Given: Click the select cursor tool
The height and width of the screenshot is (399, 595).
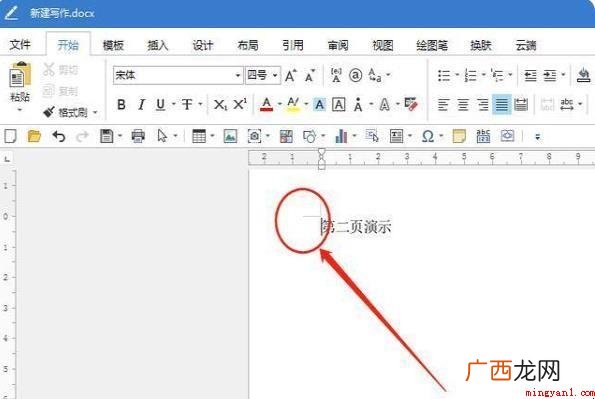Looking at the screenshot, I should click(x=162, y=136).
